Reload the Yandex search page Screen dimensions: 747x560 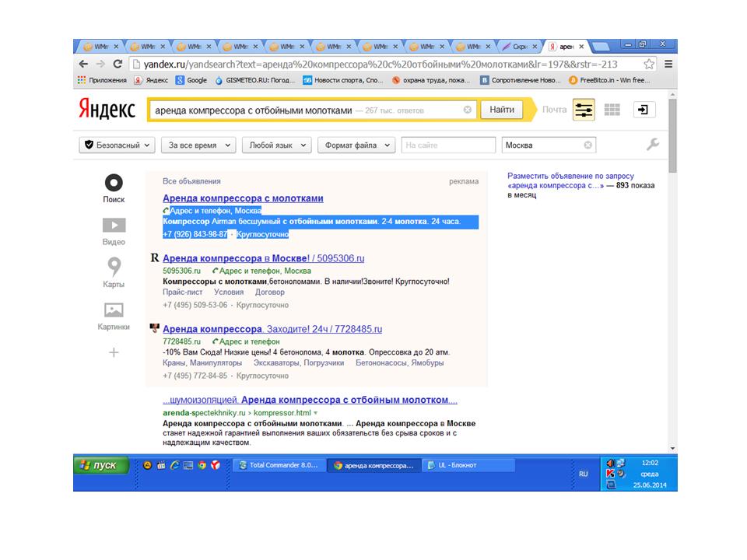117,64
